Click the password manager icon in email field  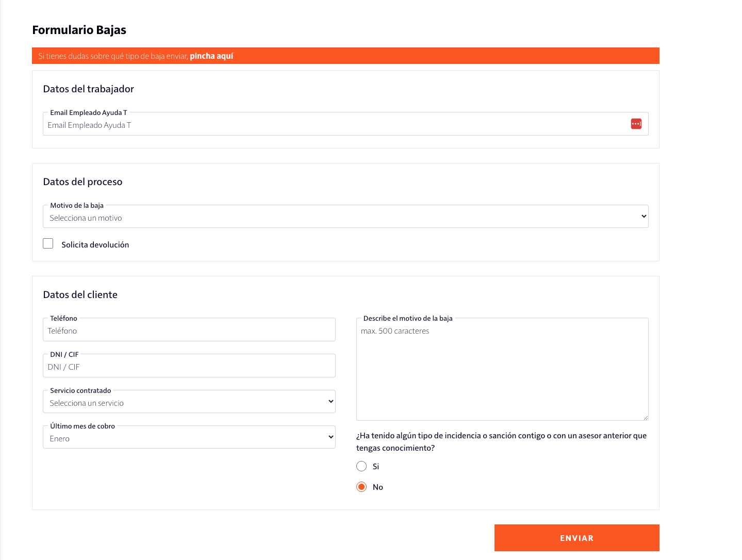pyautogui.click(x=636, y=124)
